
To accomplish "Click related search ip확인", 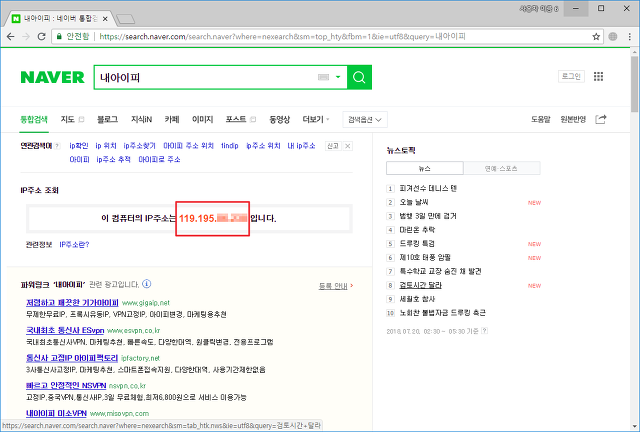I will [x=79, y=146].
